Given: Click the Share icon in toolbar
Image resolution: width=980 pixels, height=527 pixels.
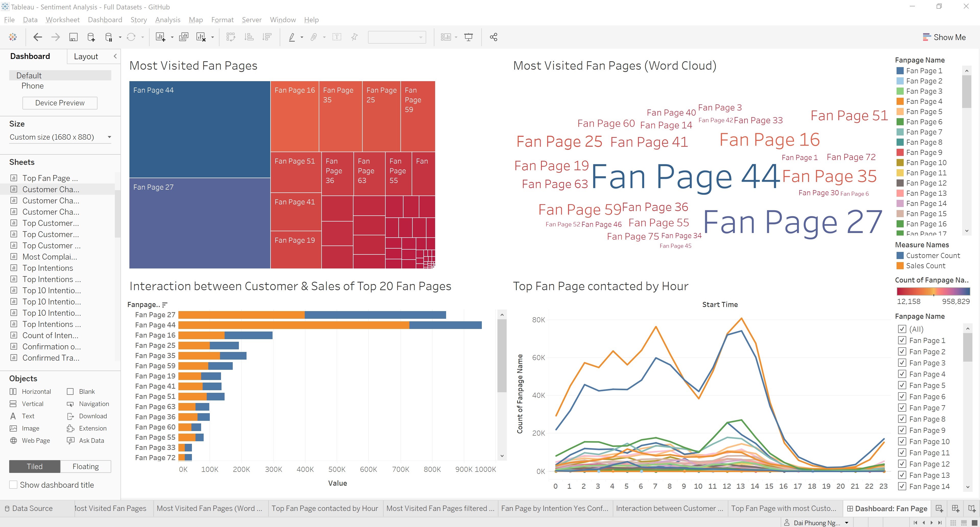Looking at the screenshot, I should coord(493,37).
